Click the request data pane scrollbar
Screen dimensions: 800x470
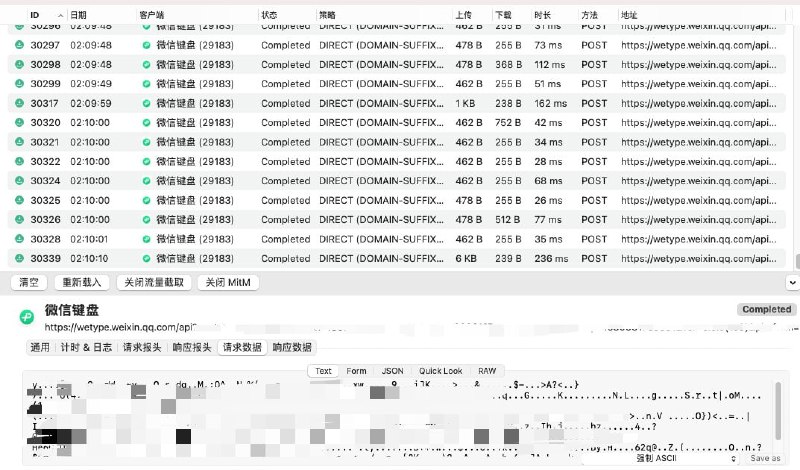point(778,410)
